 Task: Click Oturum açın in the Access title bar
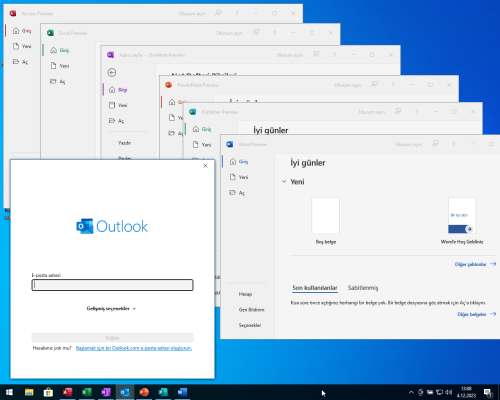pos(192,14)
